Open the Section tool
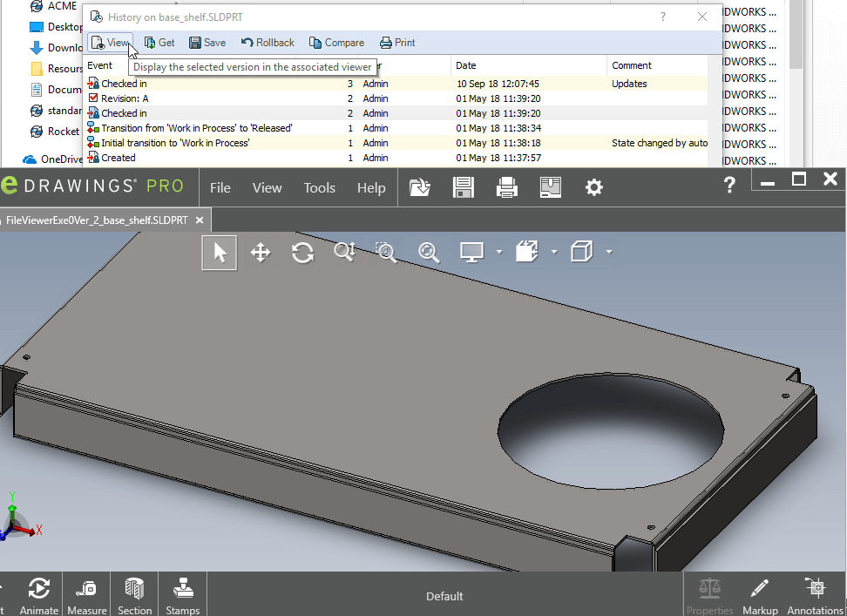The height and width of the screenshot is (616, 847). (x=134, y=595)
